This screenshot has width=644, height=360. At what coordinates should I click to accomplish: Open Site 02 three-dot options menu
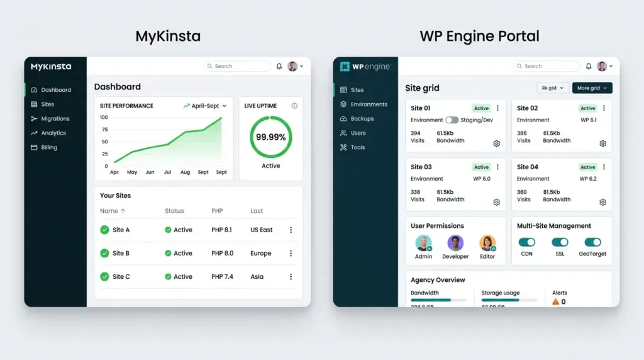[x=604, y=108]
